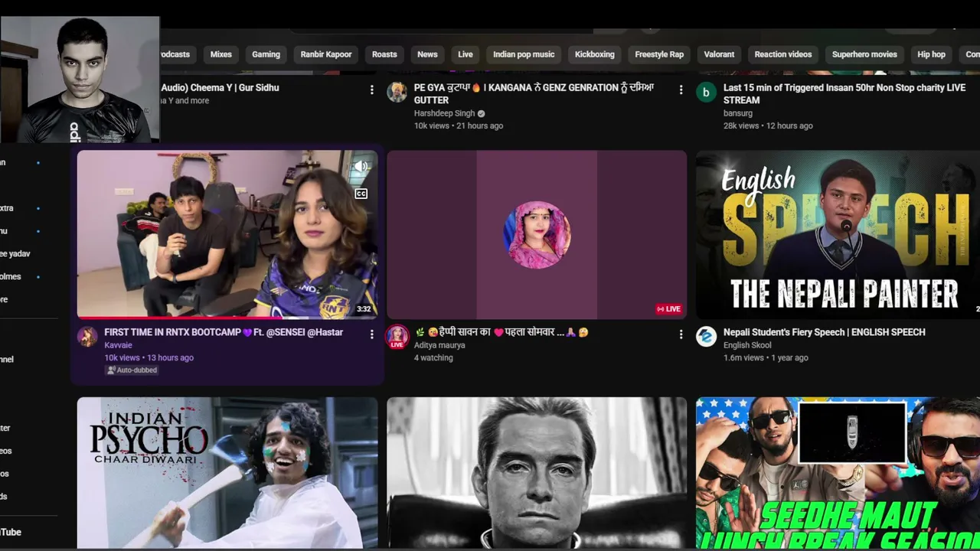The width and height of the screenshot is (980, 551).
Task: Click the Auto-dubbed badge
Action: (132, 370)
